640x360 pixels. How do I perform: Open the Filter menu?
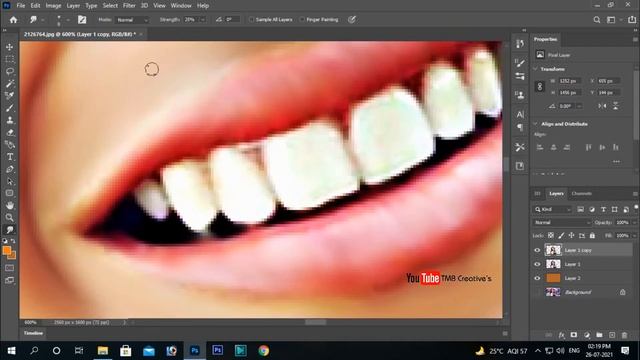[x=129, y=6]
